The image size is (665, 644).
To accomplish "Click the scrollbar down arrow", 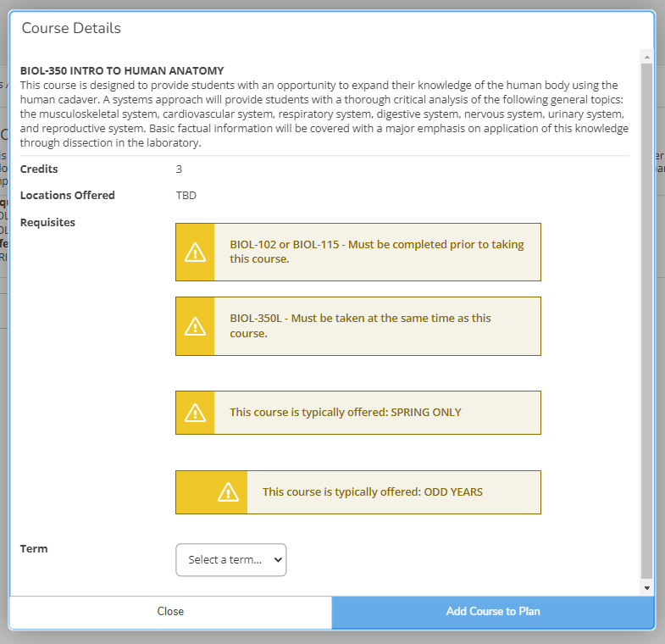I will 646,588.
